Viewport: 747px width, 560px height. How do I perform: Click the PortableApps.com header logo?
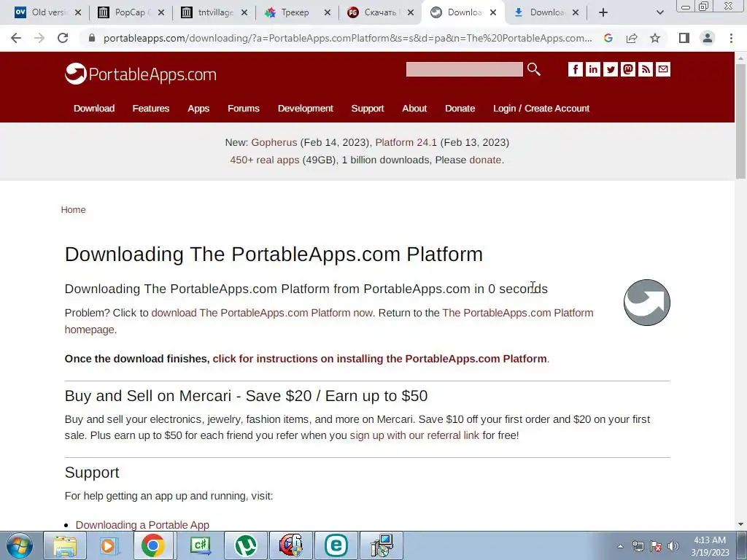click(x=141, y=74)
